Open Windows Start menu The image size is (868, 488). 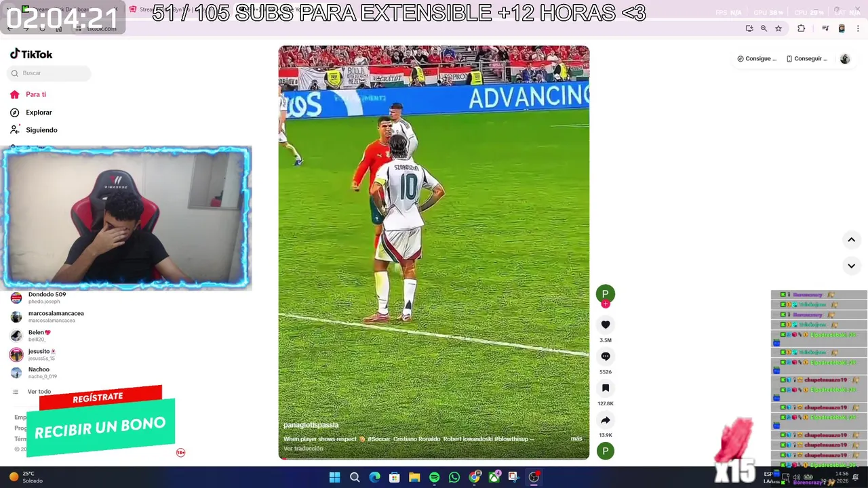pyautogui.click(x=334, y=478)
